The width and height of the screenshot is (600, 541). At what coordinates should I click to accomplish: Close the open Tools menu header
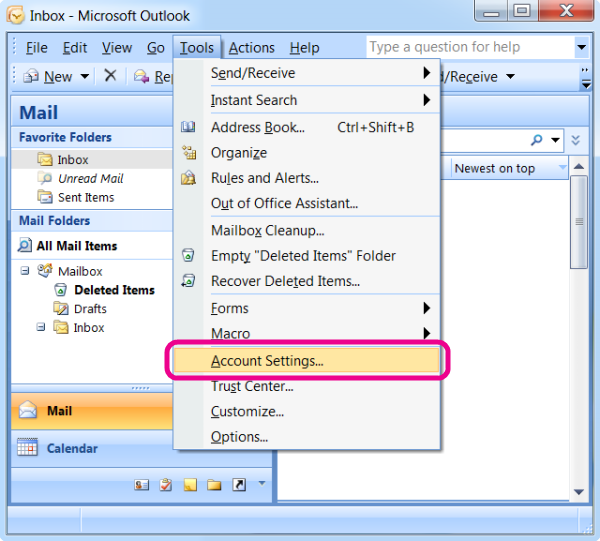point(197,48)
